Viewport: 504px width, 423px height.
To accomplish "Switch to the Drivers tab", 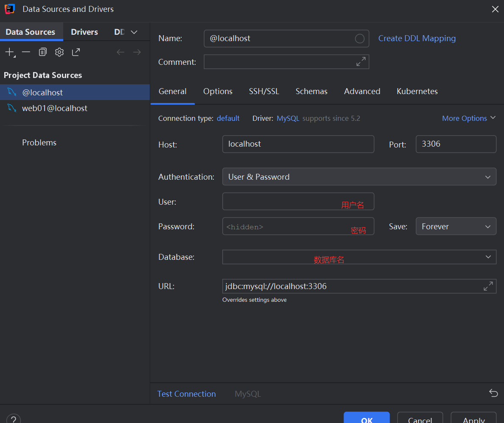I will click(84, 32).
